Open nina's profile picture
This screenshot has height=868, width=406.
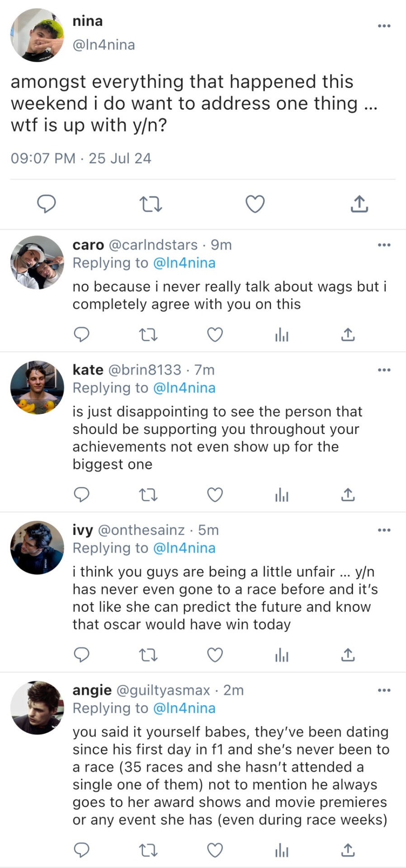(37, 35)
